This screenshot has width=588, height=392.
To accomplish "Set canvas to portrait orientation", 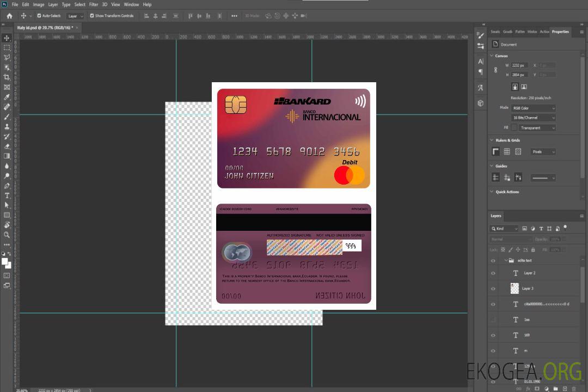I will [x=515, y=87].
